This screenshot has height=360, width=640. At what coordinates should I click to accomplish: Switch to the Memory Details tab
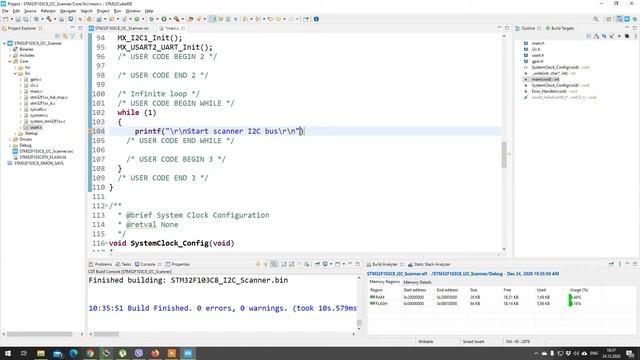(417, 282)
